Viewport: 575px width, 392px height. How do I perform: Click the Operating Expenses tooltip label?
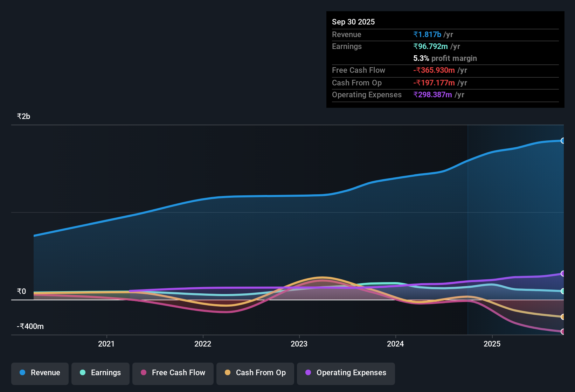click(x=367, y=94)
